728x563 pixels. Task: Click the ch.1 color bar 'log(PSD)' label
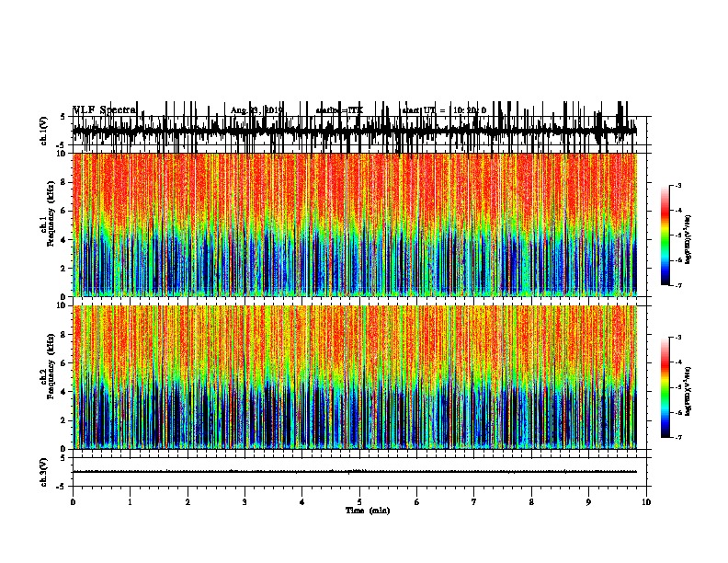click(x=688, y=239)
